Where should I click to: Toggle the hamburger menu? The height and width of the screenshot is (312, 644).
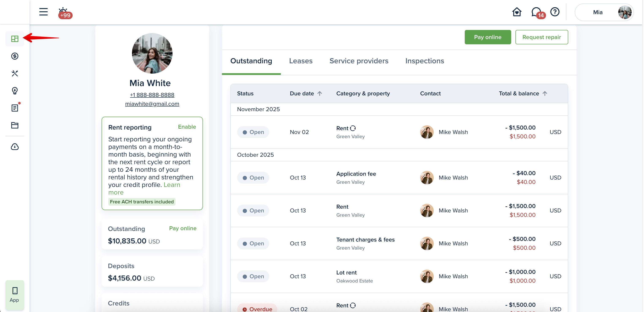[43, 12]
